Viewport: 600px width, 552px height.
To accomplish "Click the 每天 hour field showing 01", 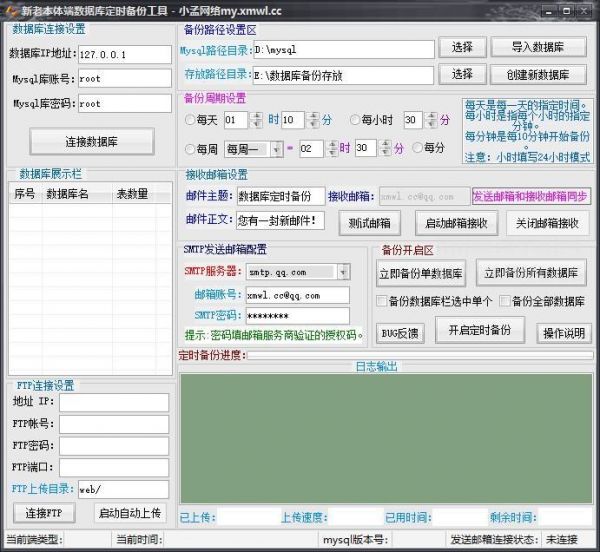I will click(x=235, y=120).
